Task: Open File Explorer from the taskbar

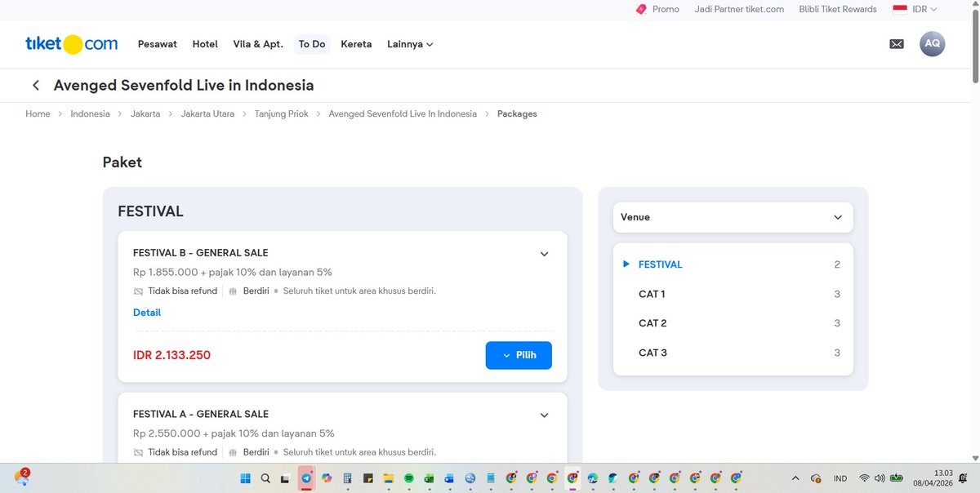Action: tap(388, 478)
